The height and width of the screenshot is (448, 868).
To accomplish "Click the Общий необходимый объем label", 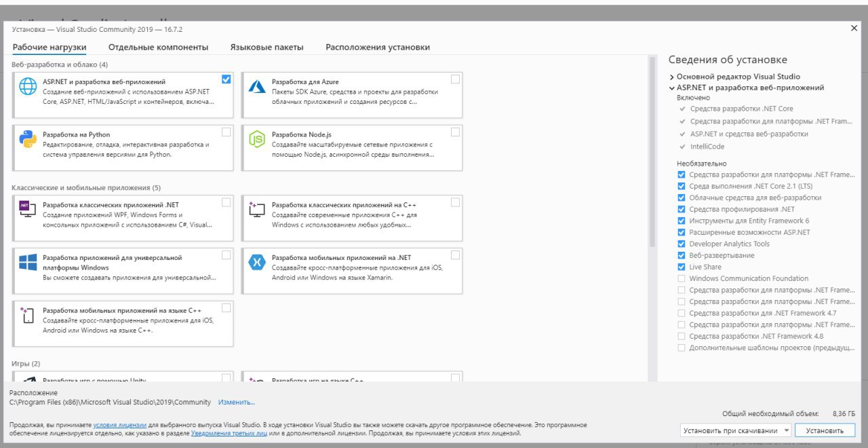I will [769, 413].
